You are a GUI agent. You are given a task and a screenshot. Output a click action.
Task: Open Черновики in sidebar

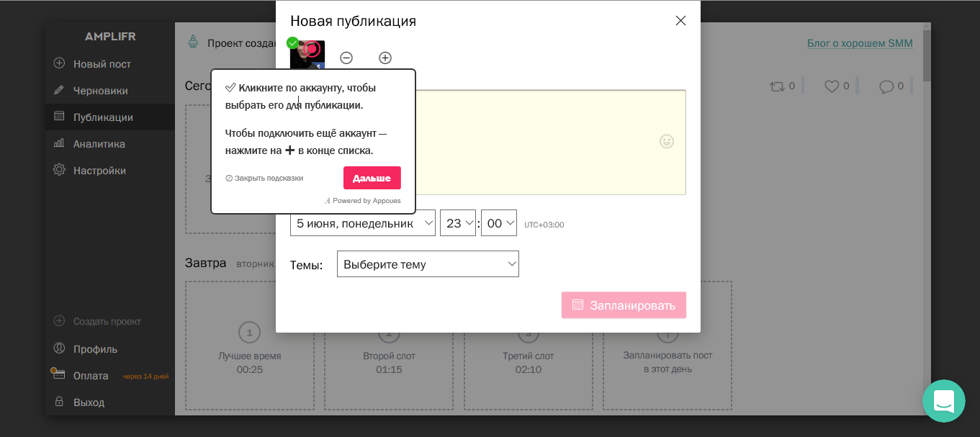[x=101, y=91]
